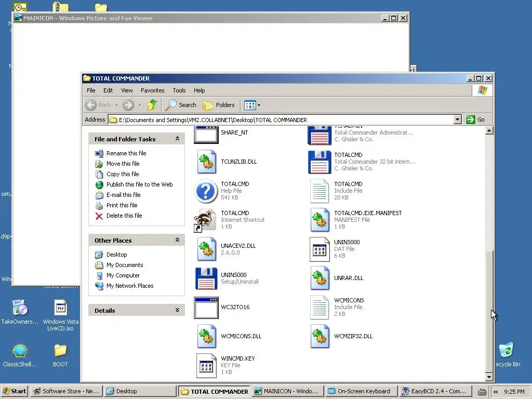The image size is (532, 399).
Task: Select UNINS000 Setup/Uninstall floppy icon
Action: click(x=206, y=278)
